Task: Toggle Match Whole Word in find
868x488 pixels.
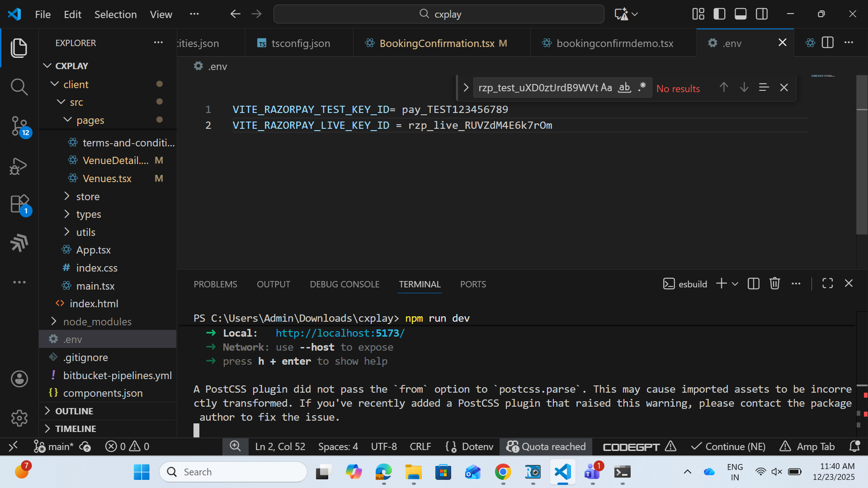Action: click(624, 87)
